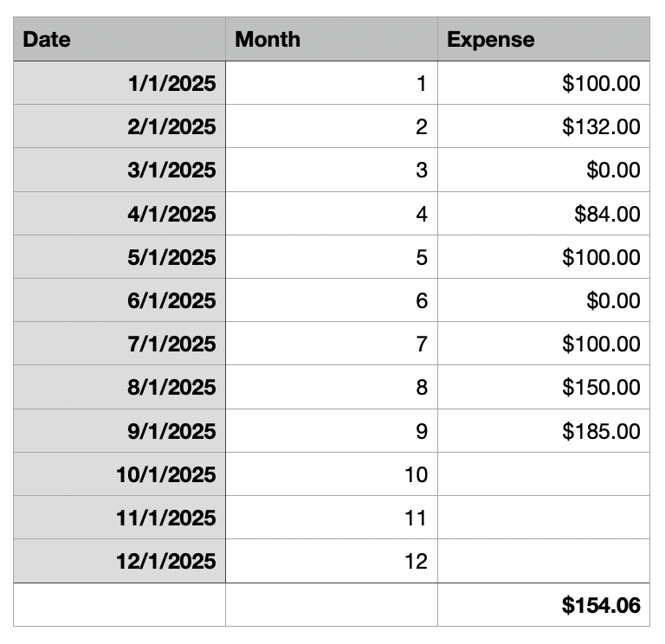665x644 pixels.
Task: Click the 1/1/2025 date cell
Action: tap(119, 84)
